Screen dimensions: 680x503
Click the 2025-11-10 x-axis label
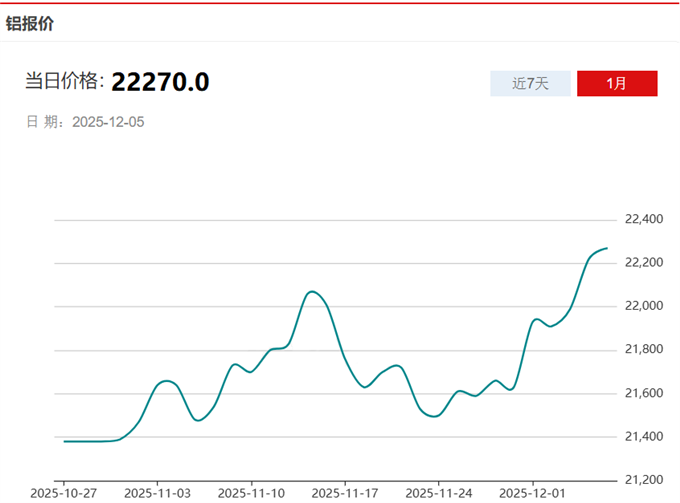click(249, 493)
